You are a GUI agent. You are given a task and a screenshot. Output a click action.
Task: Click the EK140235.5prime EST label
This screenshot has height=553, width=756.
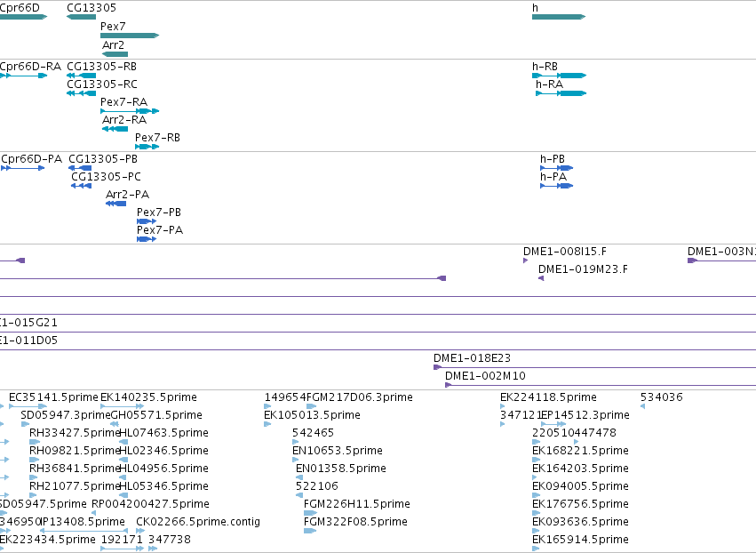coord(148,397)
